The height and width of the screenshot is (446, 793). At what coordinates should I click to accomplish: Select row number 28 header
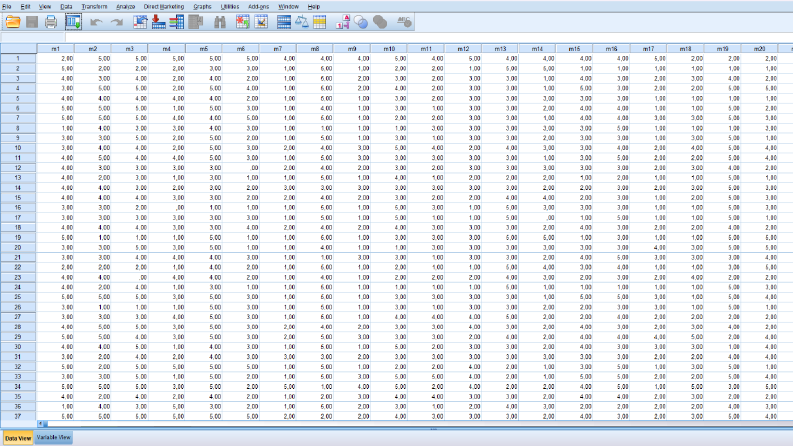[x=18, y=327]
